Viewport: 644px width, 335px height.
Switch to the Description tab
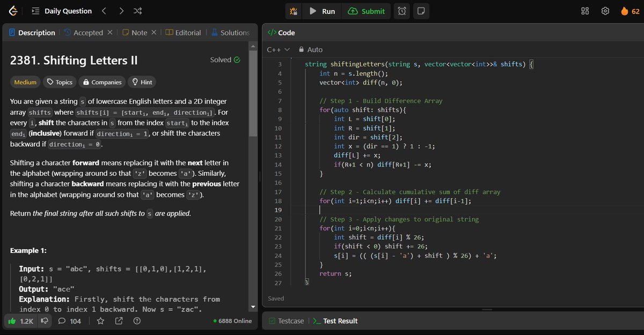click(32, 33)
